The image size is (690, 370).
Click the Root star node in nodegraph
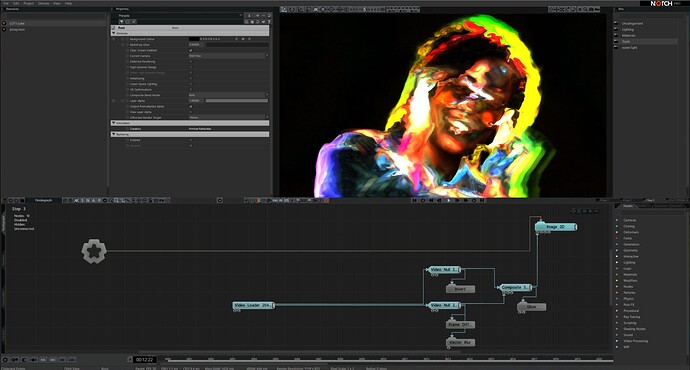pos(94,251)
